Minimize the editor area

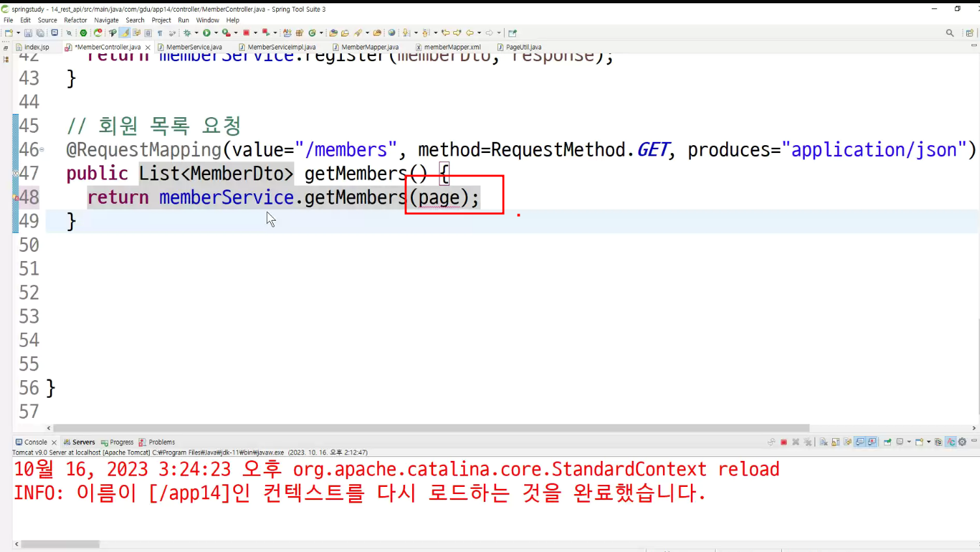pos(974,46)
